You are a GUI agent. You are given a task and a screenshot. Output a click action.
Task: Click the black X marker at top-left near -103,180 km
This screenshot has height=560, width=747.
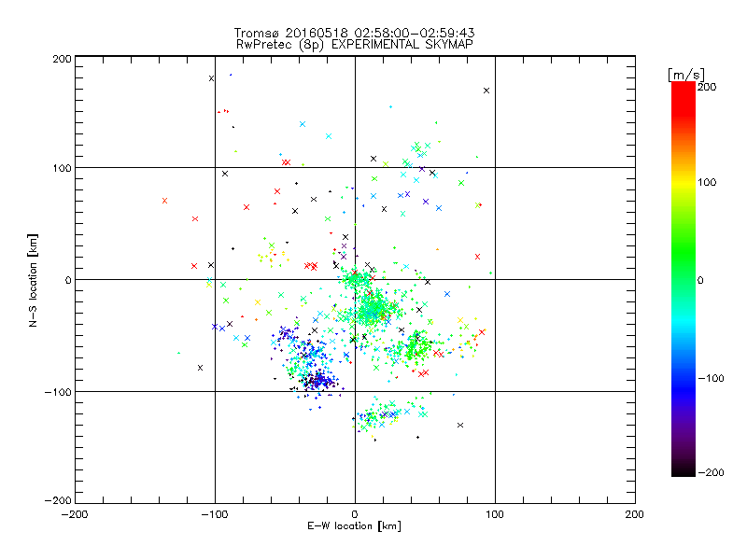pyautogui.click(x=212, y=78)
